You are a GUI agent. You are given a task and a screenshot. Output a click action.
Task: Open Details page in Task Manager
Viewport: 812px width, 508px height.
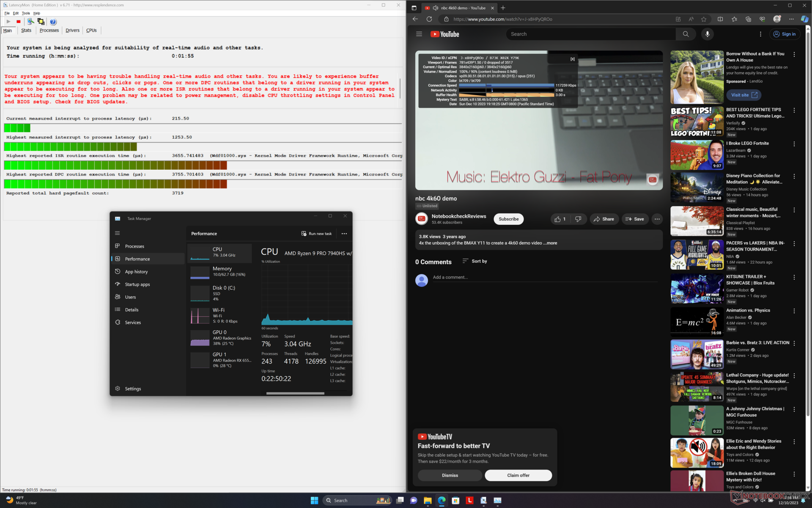click(148, 310)
